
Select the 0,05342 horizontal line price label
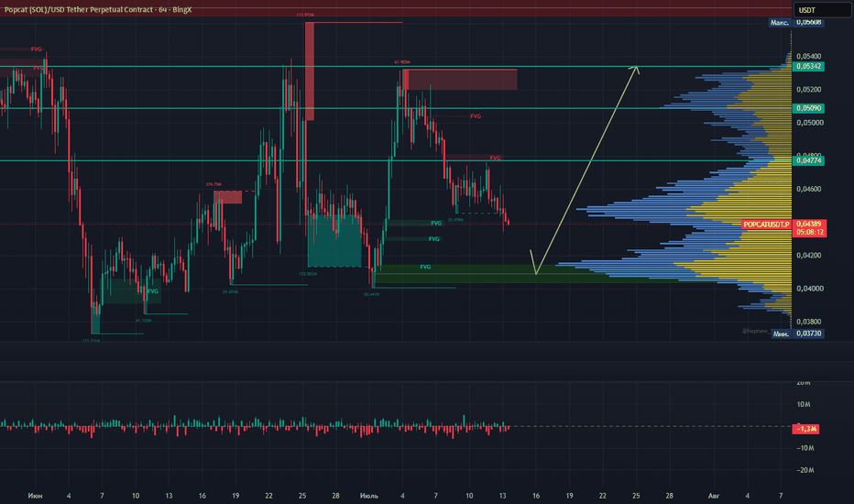click(809, 67)
